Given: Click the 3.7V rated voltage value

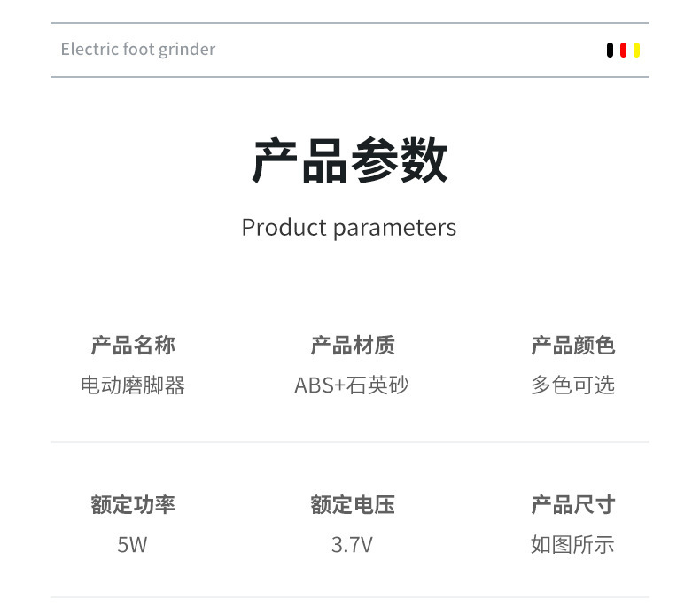Looking at the screenshot, I should [x=352, y=544].
